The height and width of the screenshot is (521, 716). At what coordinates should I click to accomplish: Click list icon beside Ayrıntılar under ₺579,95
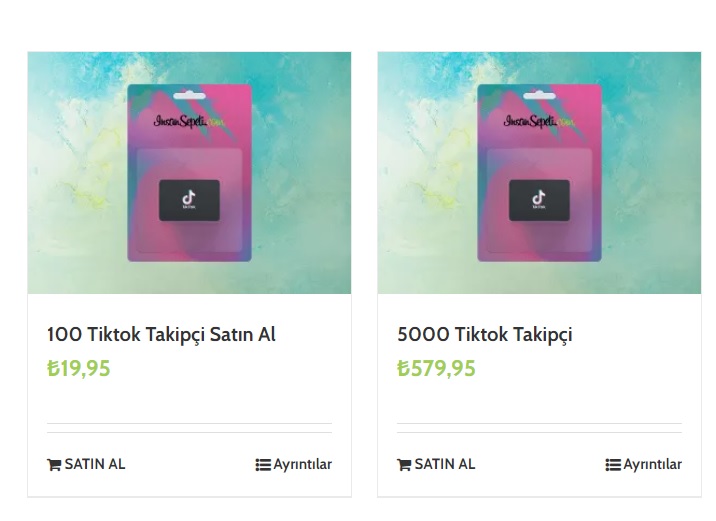(x=613, y=465)
